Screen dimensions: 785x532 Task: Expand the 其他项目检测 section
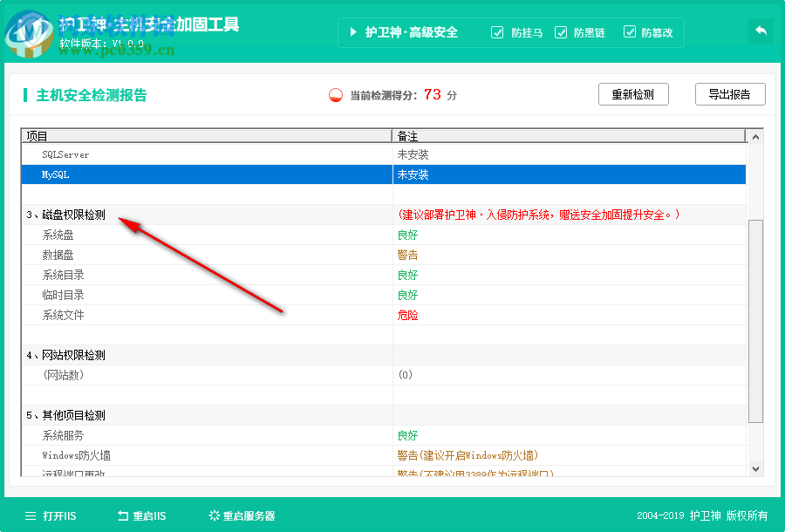(x=65, y=415)
